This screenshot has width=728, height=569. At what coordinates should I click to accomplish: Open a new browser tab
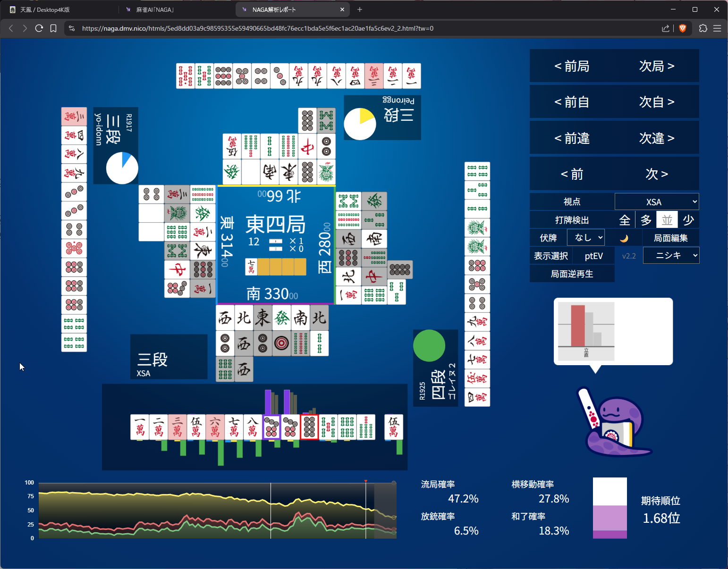tap(360, 9)
